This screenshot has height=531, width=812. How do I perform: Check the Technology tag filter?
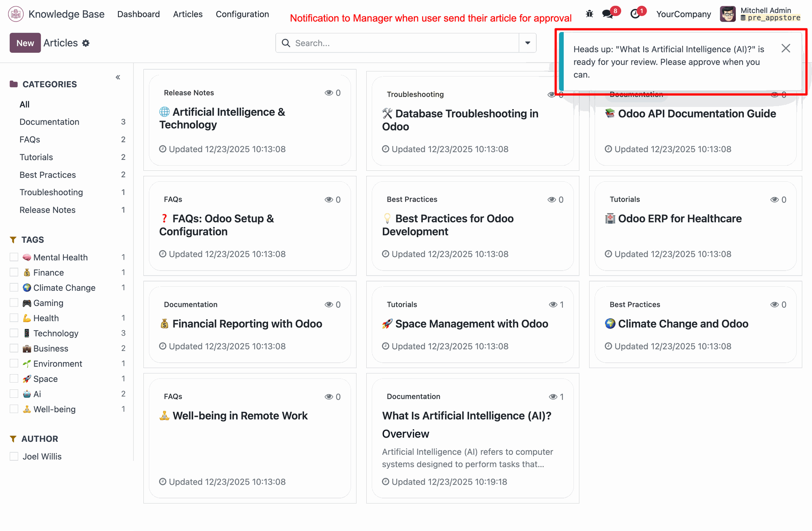pos(14,333)
